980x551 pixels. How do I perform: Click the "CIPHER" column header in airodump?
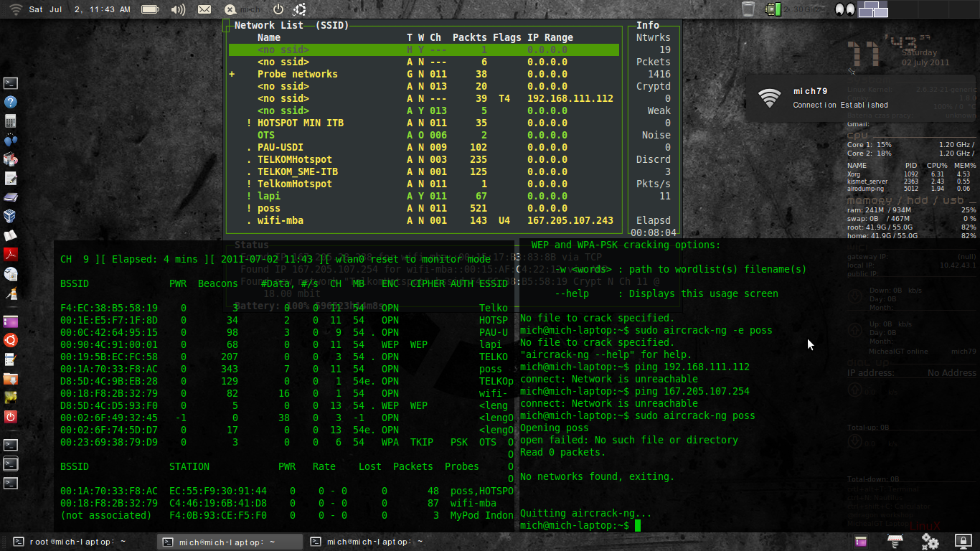point(428,283)
